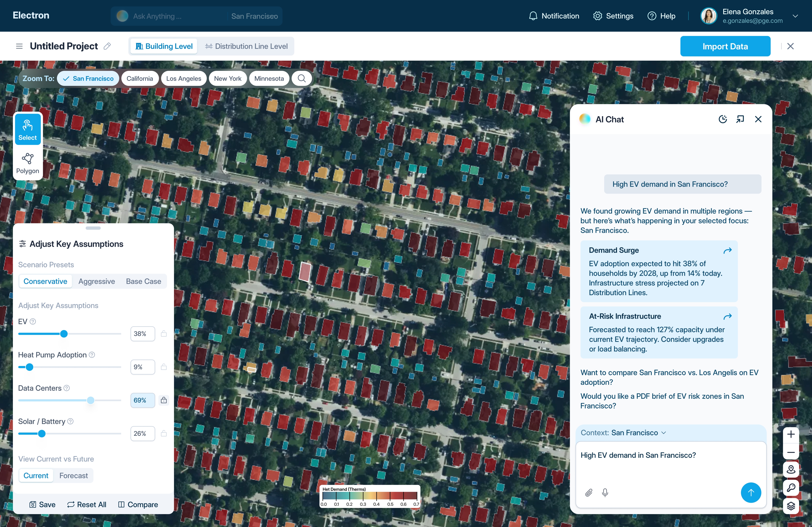This screenshot has width=812, height=527.
Task: Open the hamburger menu beside Untitled Project
Action: (x=19, y=46)
